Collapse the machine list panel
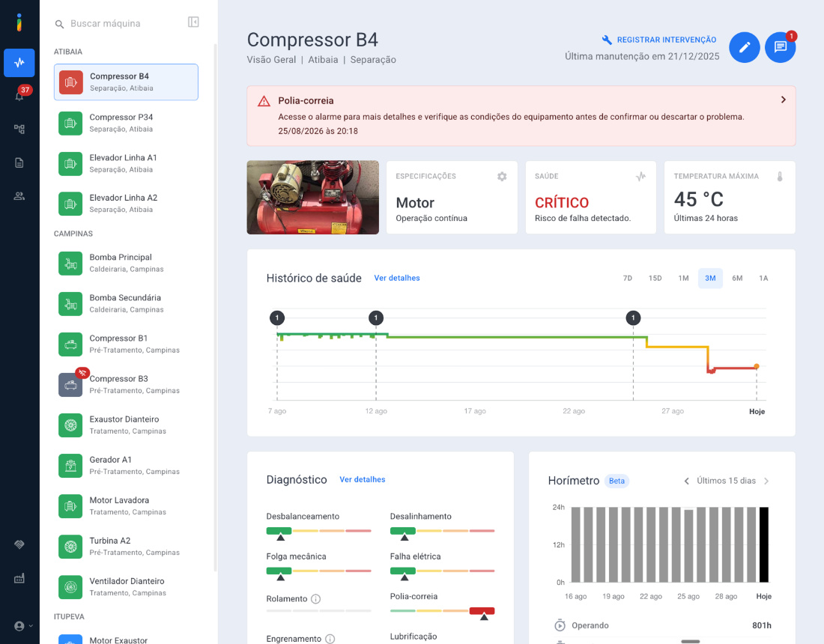Viewport: 824px width, 644px height. pyautogui.click(x=193, y=22)
